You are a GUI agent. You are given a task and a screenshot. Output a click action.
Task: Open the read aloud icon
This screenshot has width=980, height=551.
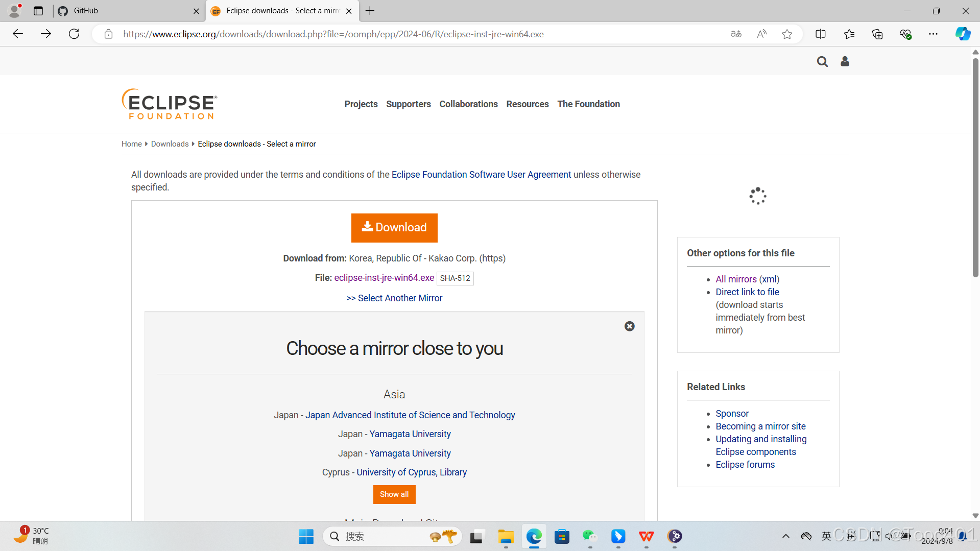pos(761,34)
